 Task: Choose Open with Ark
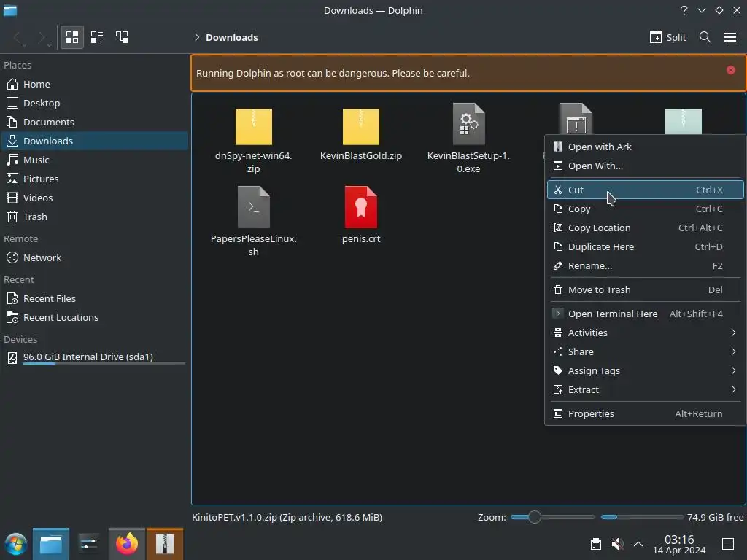pyautogui.click(x=645, y=147)
